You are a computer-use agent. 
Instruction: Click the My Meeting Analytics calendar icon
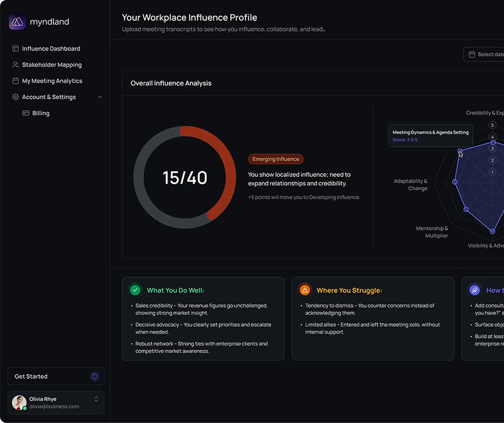pos(15,81)
